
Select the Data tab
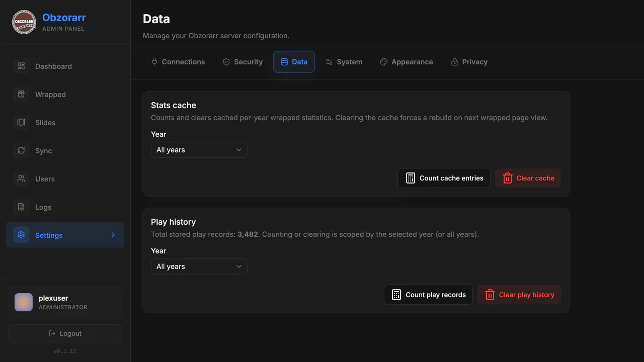point(294,62)
